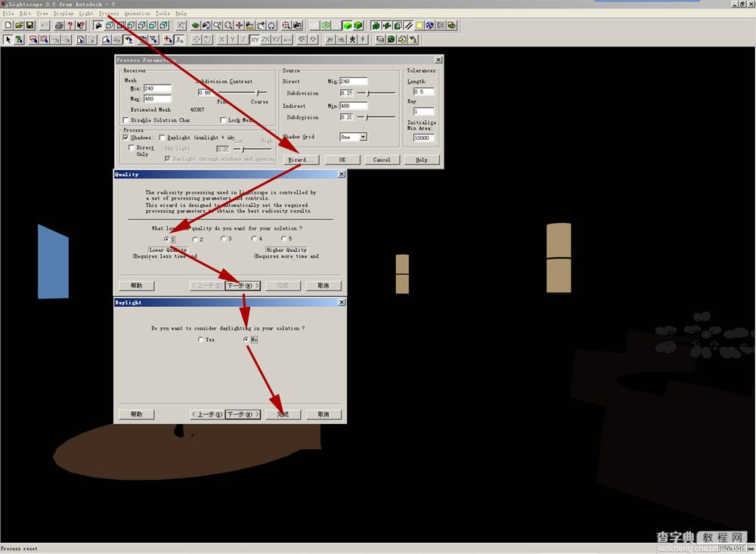Click 上一步 (Back) in Daylight dialog
The image size is (756, 554).
pyautogui.click(x=207, y=414)
